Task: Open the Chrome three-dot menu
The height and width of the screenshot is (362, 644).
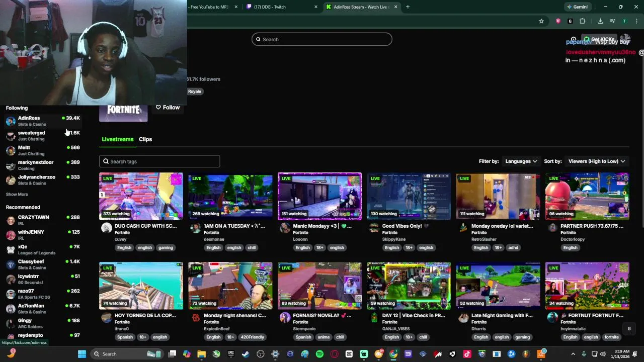Action: pos(636,21)
